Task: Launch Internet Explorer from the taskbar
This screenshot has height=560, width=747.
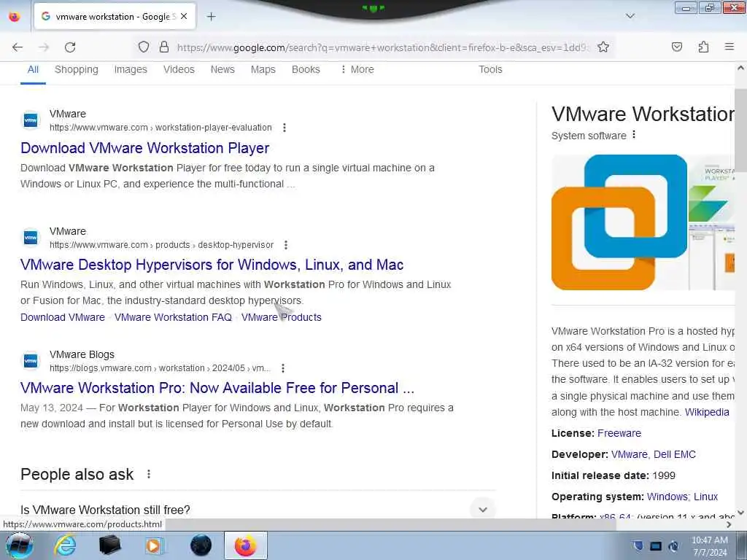Action: [x=65, y=545]
